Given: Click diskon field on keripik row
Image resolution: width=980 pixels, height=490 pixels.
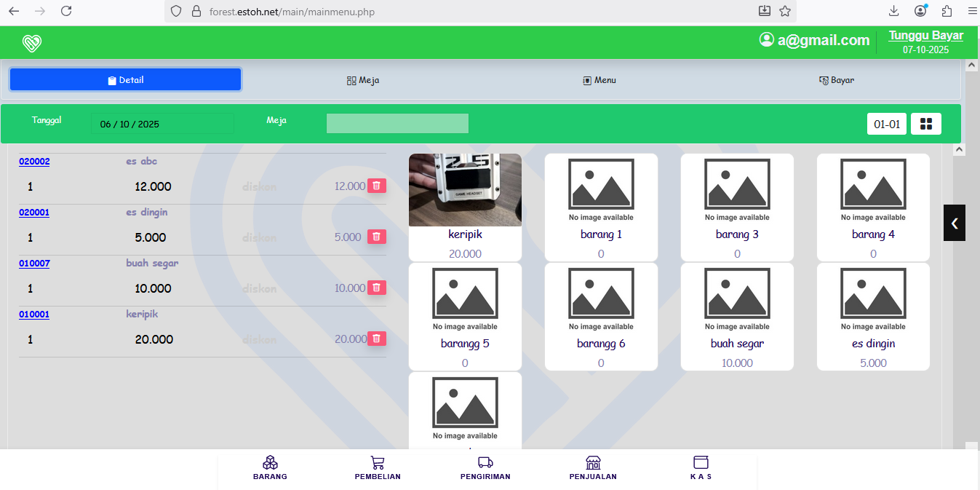Looking at the screenshot, I should [260, 339].
